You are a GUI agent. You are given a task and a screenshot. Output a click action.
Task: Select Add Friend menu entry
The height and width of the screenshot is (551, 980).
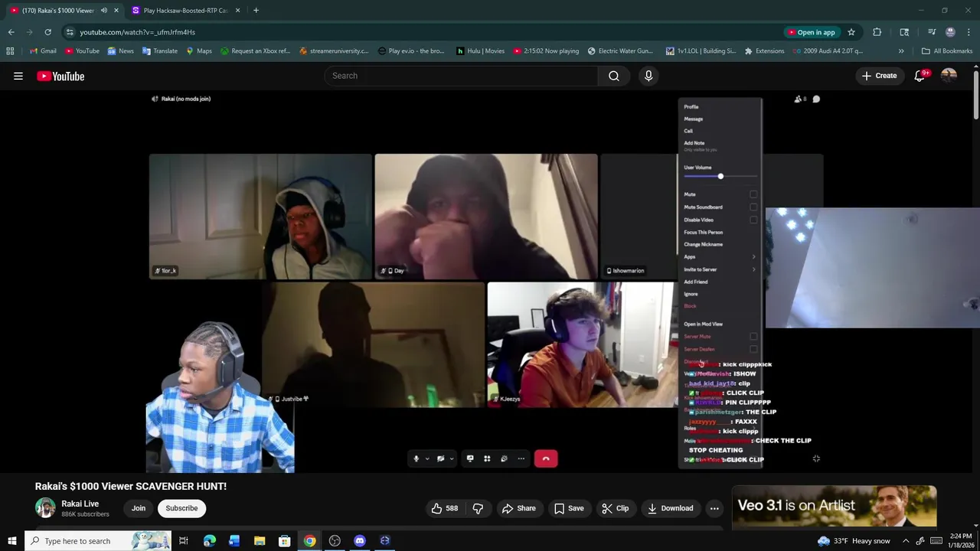tap(696, 282)
